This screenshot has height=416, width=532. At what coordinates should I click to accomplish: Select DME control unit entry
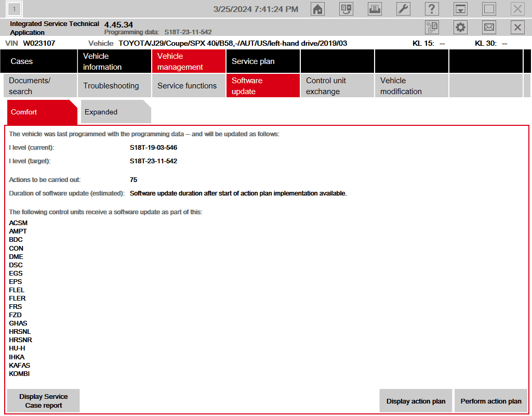tap(16, 257)
